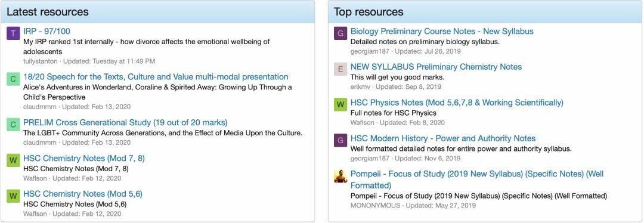Visit claudmmm's profile under the 18/20 Speech resource
Viewport: 644px width, 223px height.
tap(40, 107)
